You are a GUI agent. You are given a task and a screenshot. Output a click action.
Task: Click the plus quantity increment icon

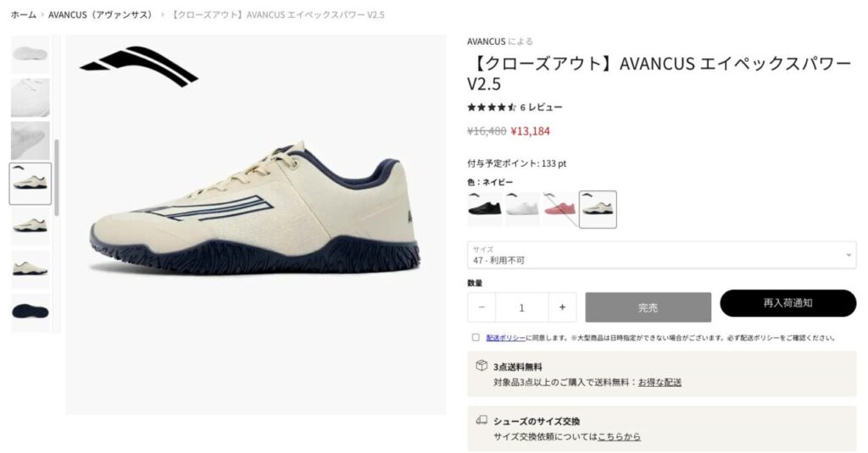coord(562,307)
